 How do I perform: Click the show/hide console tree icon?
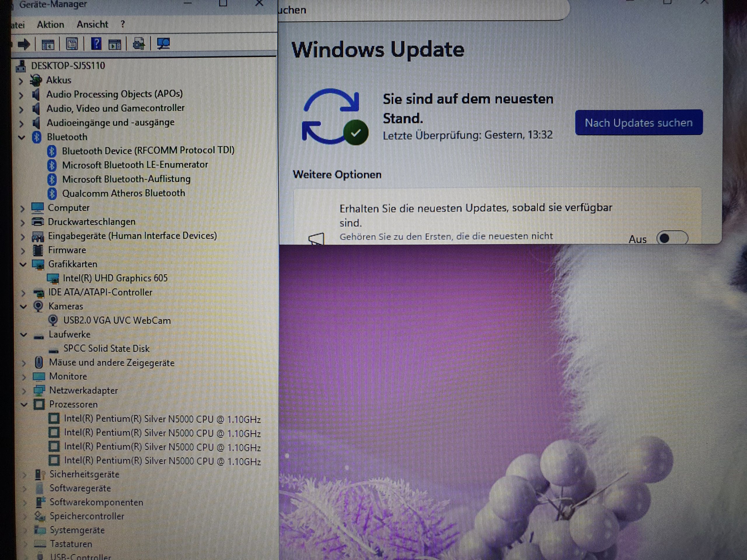(48, 44)
